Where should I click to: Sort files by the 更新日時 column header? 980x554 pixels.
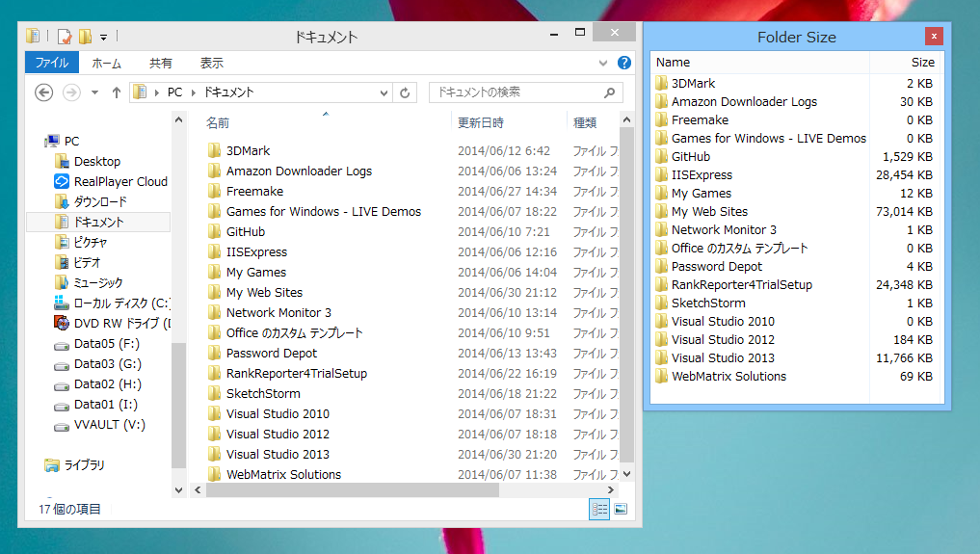click(x=481, y=122)
